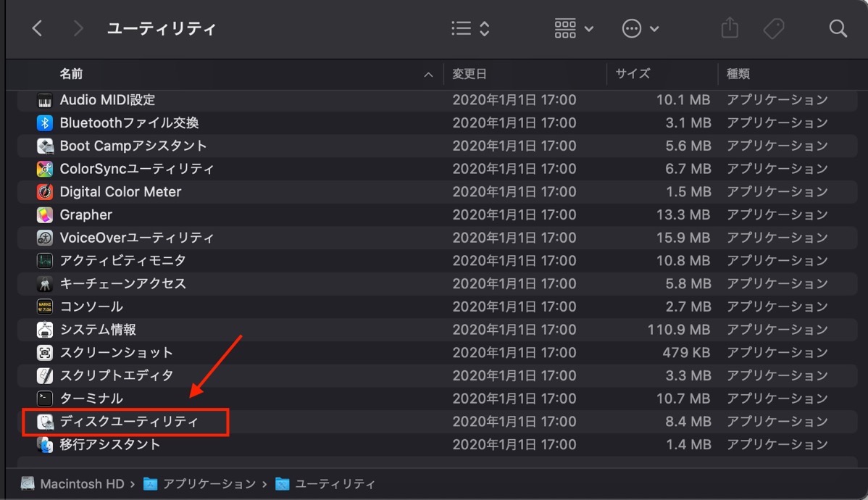Click the アプリケーション kind cell in コンソール row
Screen dimensions: 868x500
click(x=777, y=307)
